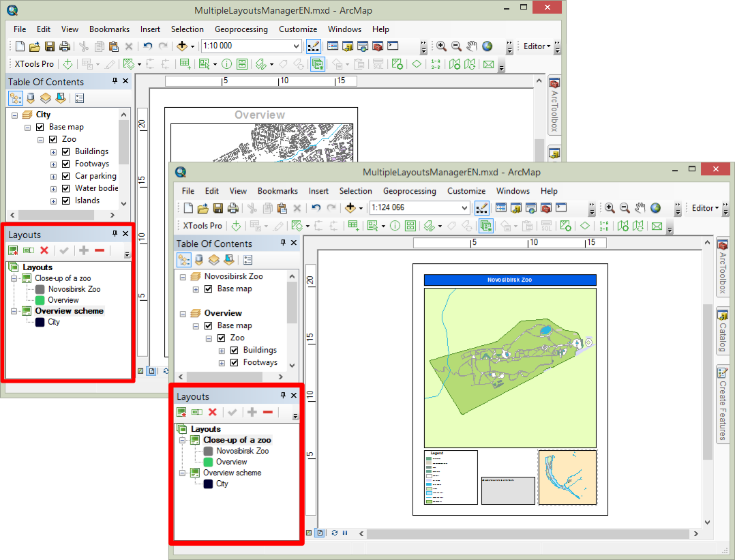Click green Overview swatch in front Layouts tree
735x560 pixels.
[x=208, y=462]
